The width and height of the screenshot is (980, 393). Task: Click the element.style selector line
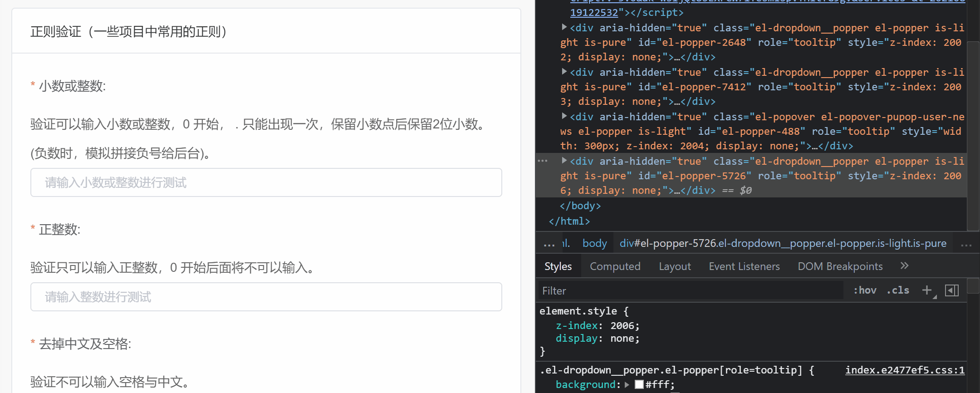[584, 311]
